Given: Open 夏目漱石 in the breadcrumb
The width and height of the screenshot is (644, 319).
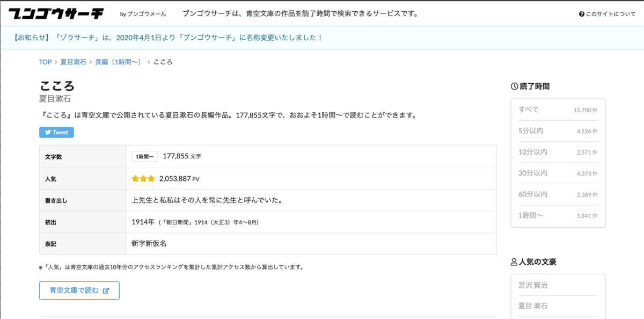Looking at the screenshot, I should [73, 62].
